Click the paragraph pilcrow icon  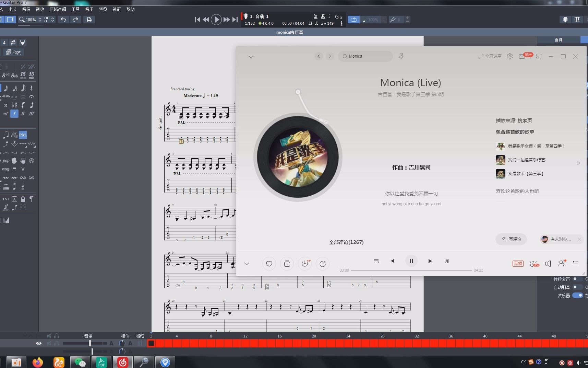click(x=32, y=199)
